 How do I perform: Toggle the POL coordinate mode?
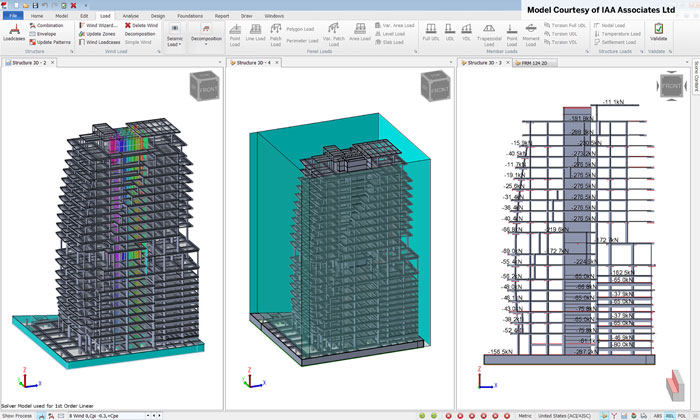tap(681, 415)
